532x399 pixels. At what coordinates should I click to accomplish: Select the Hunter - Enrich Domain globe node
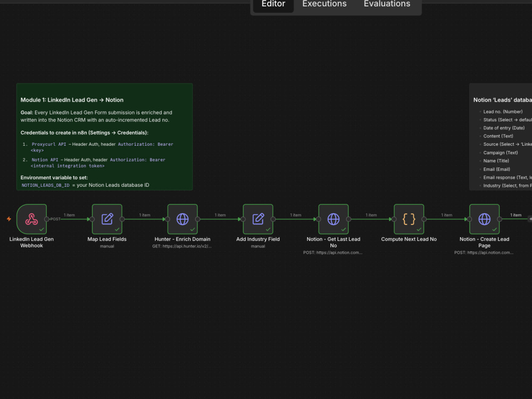click(x=182, y=219)
